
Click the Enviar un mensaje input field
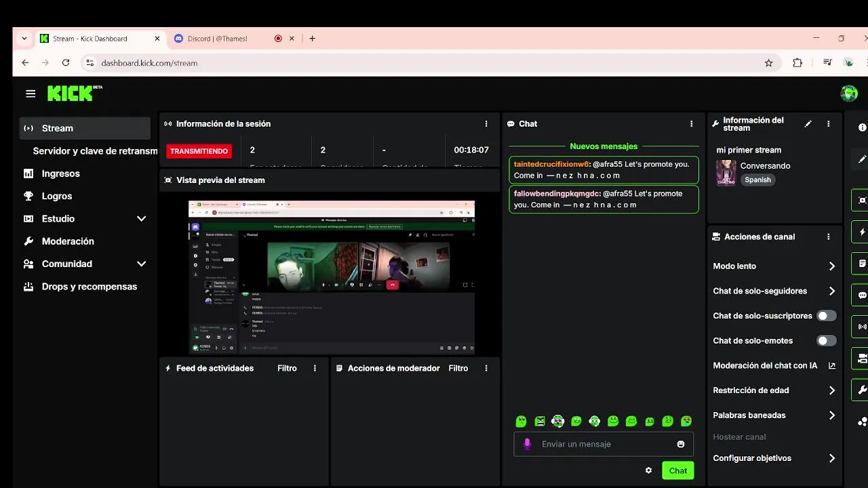(604, 444)
